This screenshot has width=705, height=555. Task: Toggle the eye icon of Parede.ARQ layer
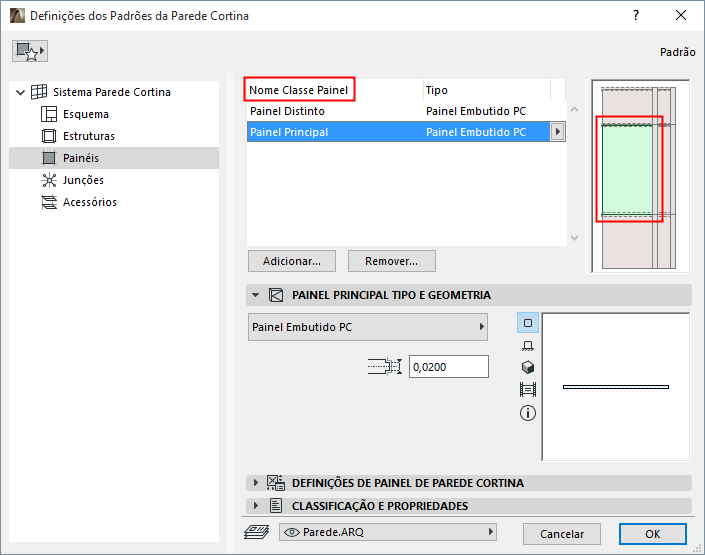click(x=292, y=533)
